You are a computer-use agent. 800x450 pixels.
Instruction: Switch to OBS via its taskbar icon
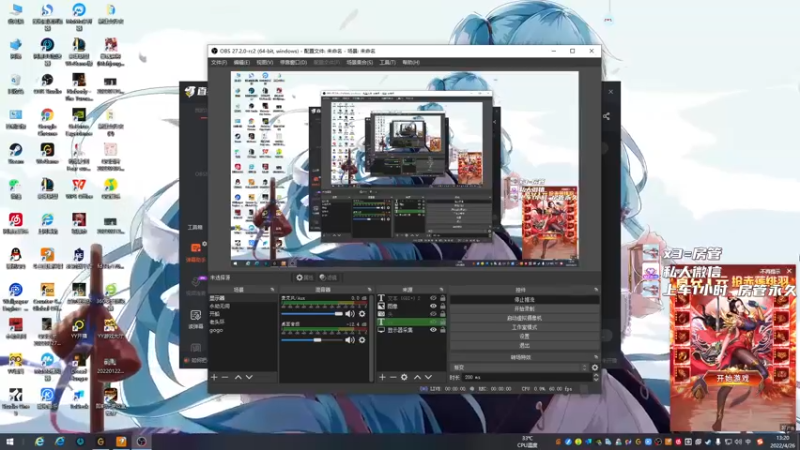(x=141, y=442)
